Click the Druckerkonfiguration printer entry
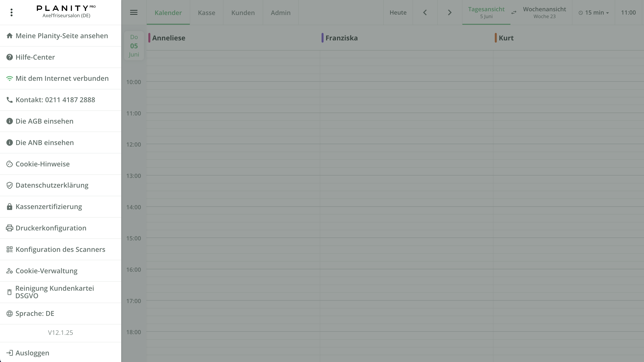 [51, 228]
